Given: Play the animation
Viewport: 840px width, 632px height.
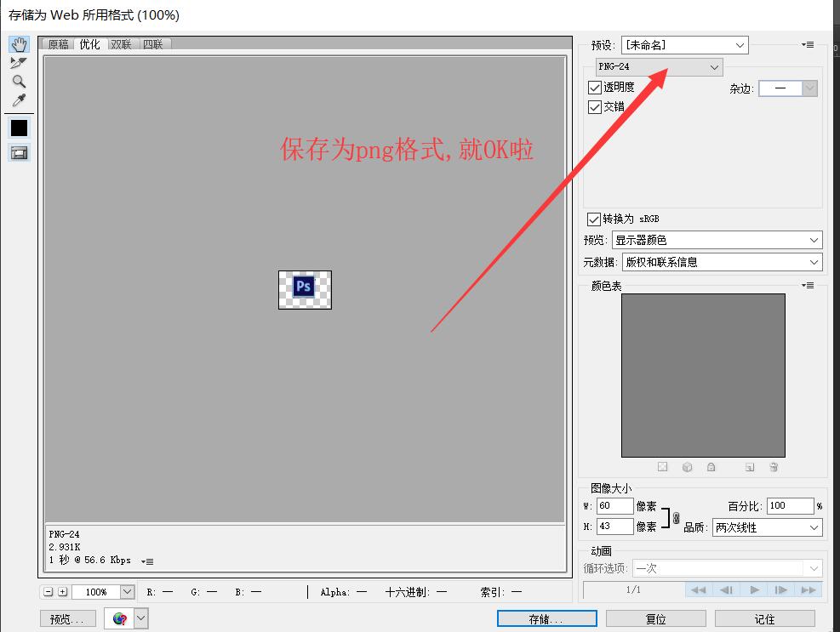Looking at the screenshot, I should 754,589.
